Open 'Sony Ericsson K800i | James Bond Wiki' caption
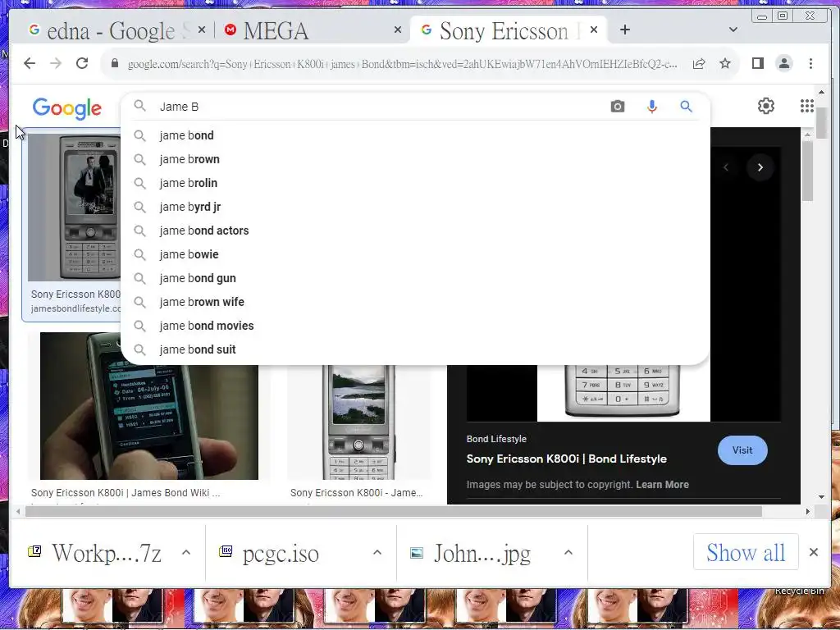840x630 pixels. pos(126,493)
